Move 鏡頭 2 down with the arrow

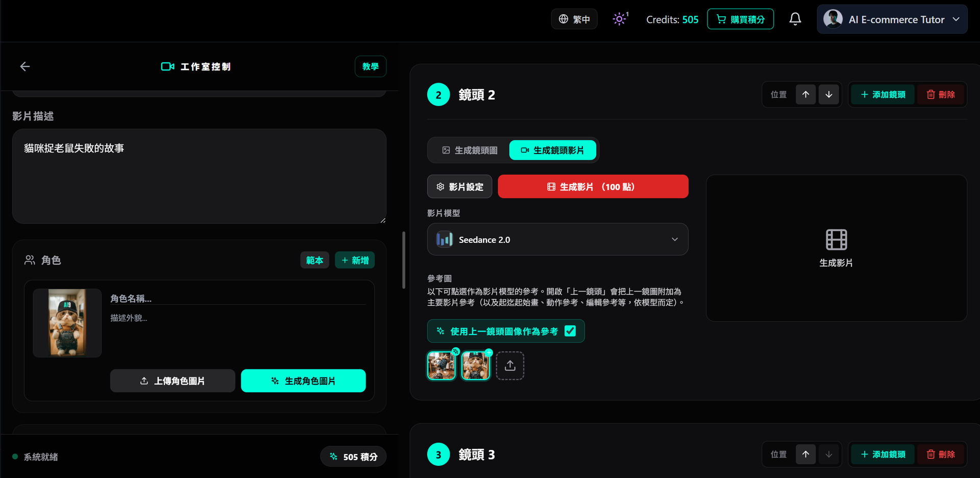click(x=829, y=94)
